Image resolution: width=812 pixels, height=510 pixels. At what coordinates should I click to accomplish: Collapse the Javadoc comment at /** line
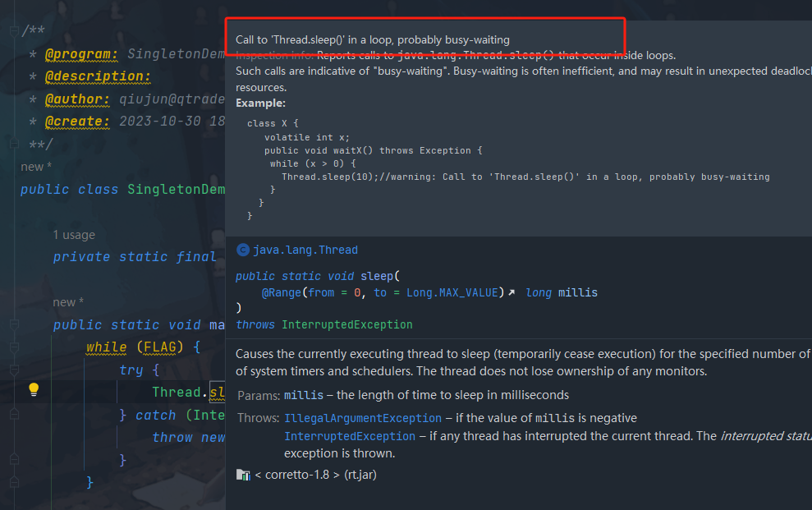click(x=15, y=31)
